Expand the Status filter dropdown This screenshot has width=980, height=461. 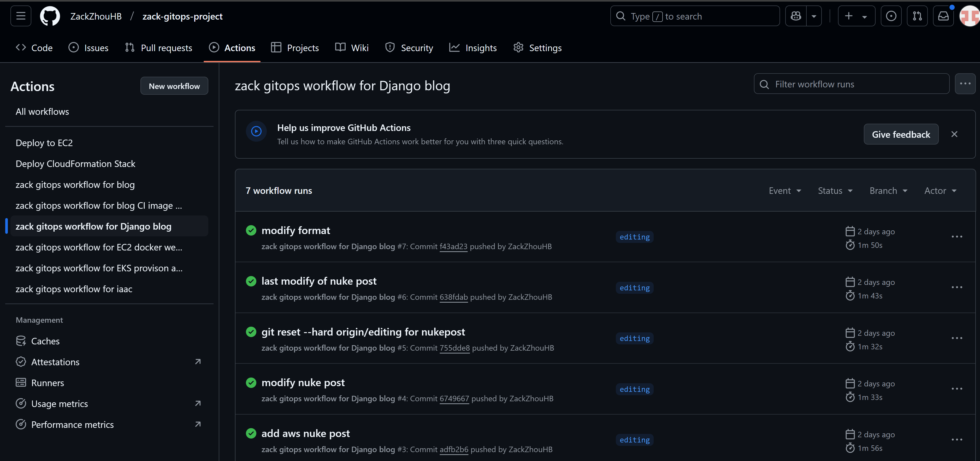click(835, 190)
